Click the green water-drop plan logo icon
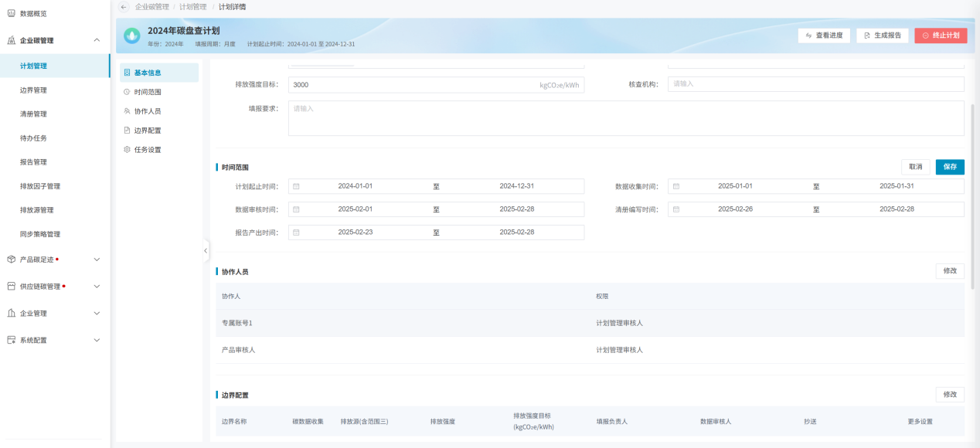980x448 pixels. tap(132, 36)
